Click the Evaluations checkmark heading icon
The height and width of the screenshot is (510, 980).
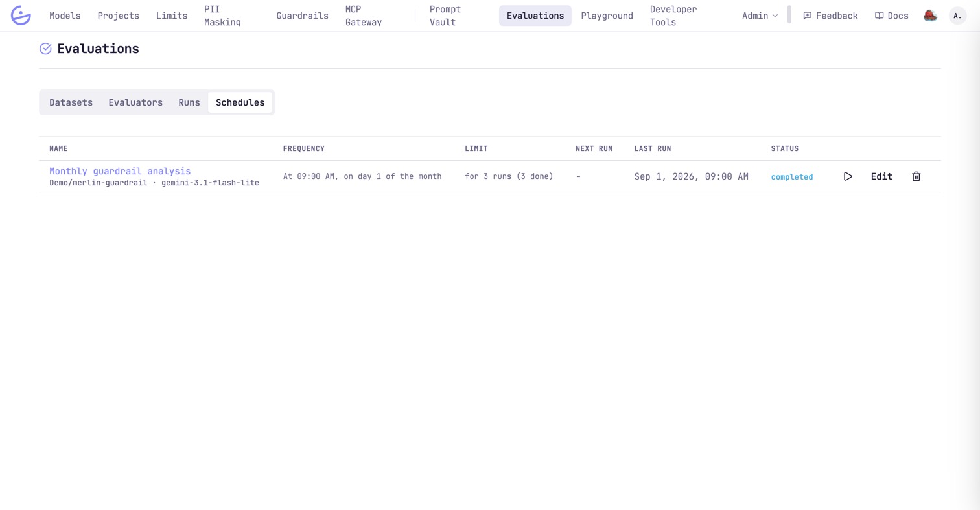coord(45,49)
